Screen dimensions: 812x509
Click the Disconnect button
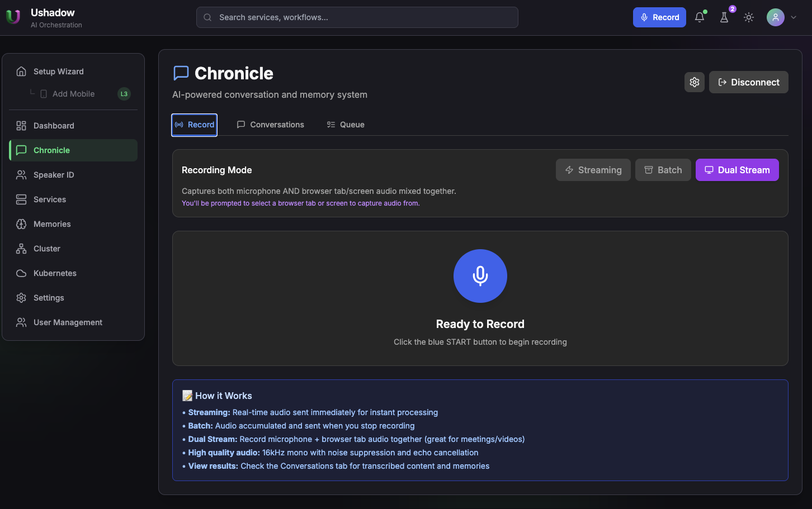coord(748,82)
